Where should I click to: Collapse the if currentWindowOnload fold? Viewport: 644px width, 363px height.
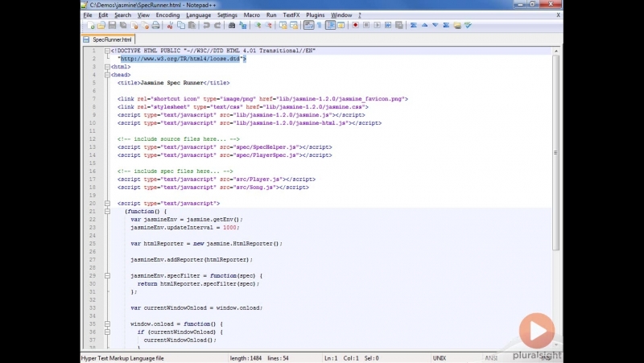pos(107,332)
